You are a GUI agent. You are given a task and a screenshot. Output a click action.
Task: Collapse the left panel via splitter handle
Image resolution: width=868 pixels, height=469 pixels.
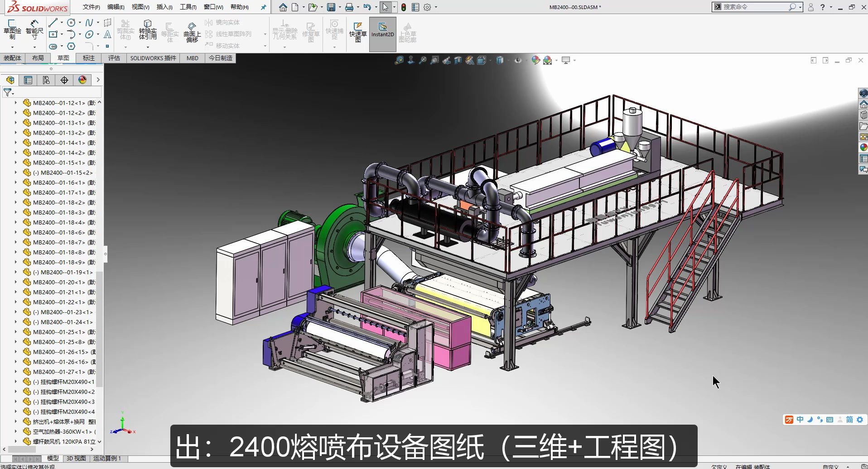pyautogui.click(x=105, y=254)
